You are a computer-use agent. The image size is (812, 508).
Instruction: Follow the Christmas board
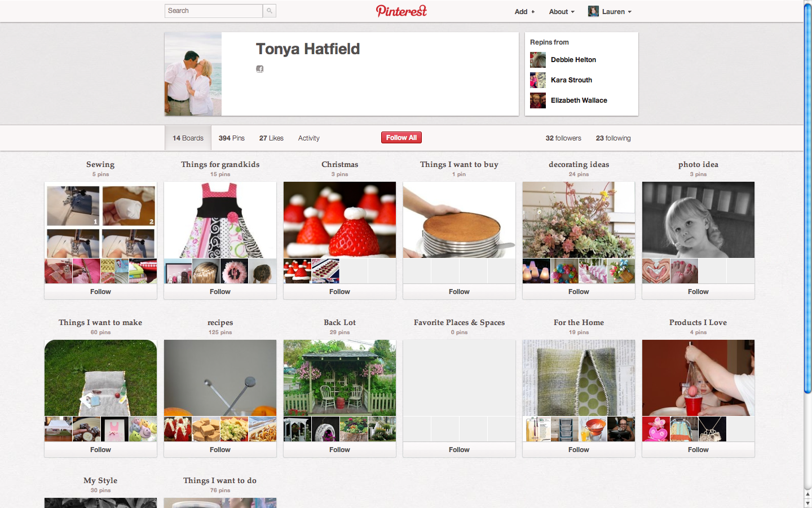tap(339, 292)
